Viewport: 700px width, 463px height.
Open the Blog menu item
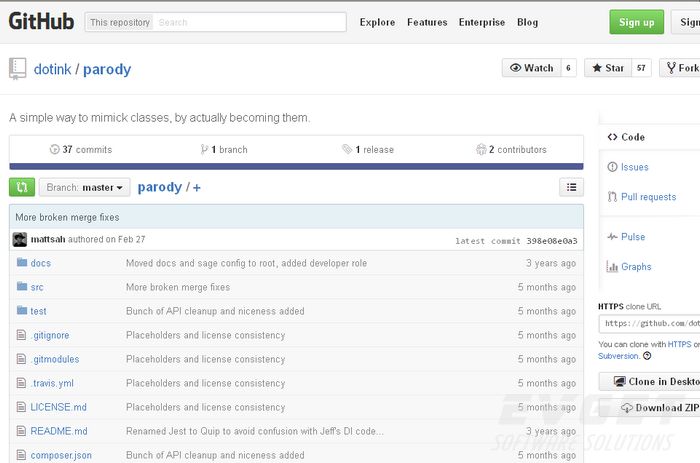527,22
